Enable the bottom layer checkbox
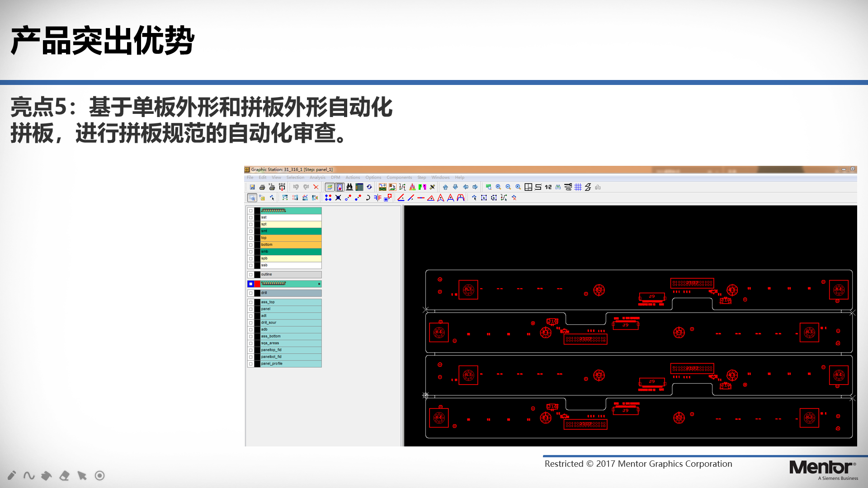Image resolution: width=868 pixels, height=488 pixels. point(251,245)
